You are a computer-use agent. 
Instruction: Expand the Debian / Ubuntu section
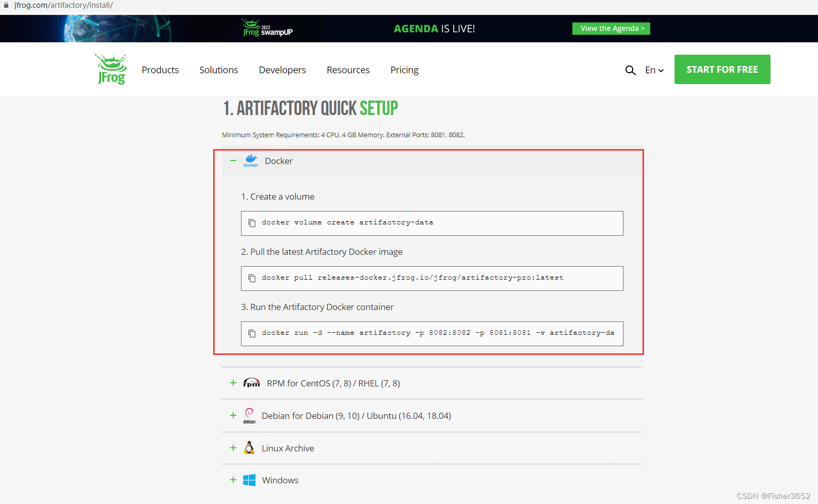233,415
